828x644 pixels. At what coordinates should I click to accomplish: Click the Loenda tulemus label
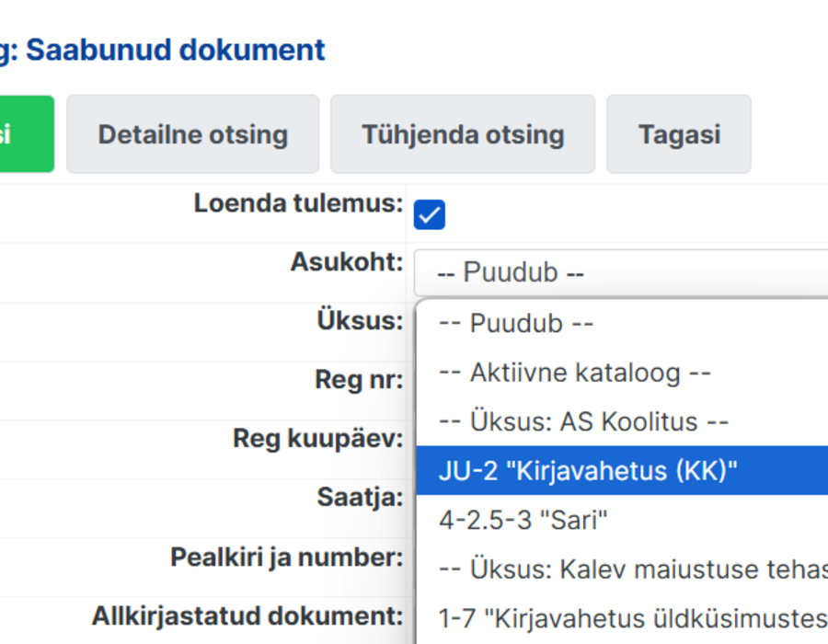pyautogui.click(x=298, y=203)
